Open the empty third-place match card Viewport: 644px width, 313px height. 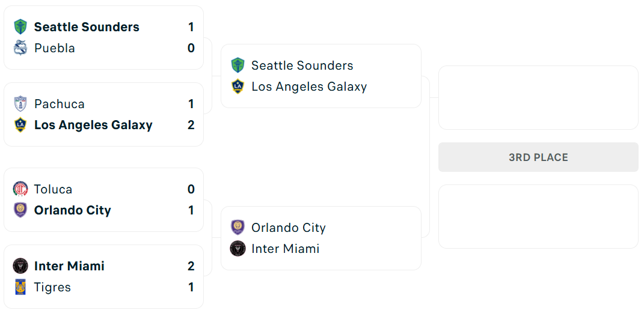[x=538, y=216]
